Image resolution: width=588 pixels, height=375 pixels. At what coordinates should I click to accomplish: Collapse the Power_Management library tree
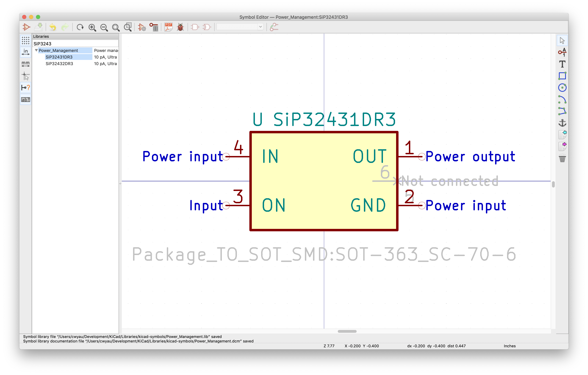36,50
